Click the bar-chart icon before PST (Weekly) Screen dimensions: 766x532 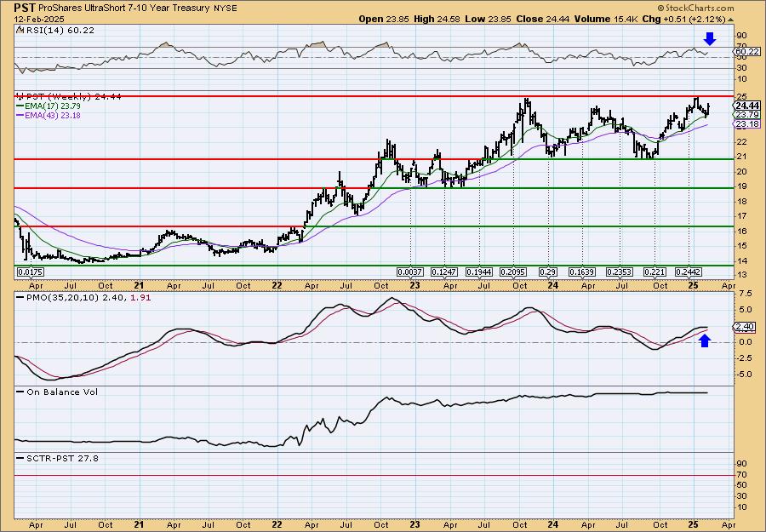[20, 96]
